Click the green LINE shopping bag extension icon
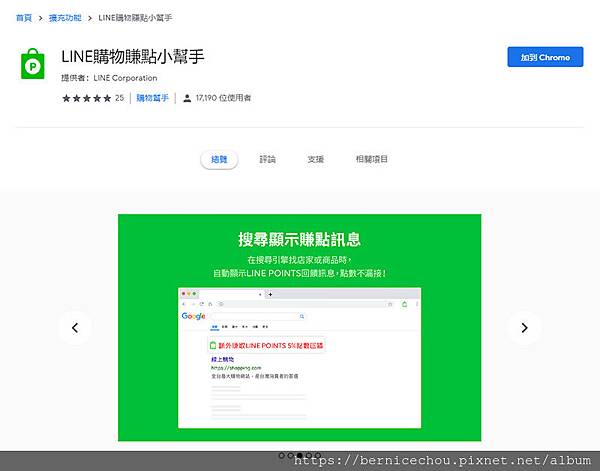Viewport: 600px width, 471px height. [33, 64]
